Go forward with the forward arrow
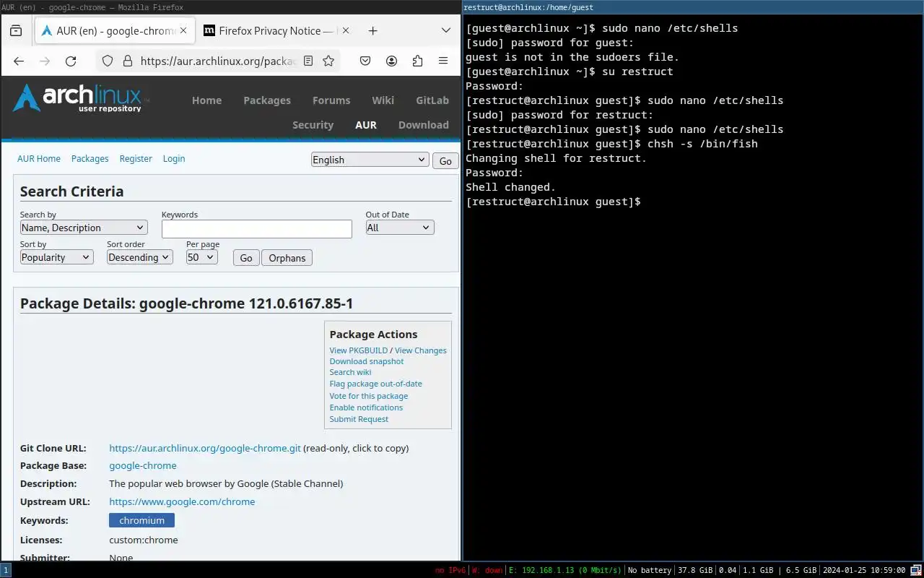Image resolution: width=924 pixels, height=578 pixels. (45, 61)
